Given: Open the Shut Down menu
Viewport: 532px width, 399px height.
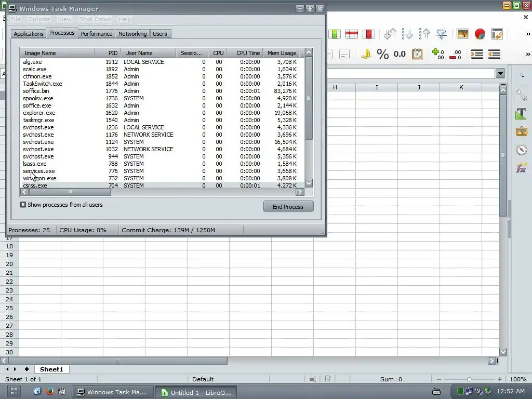Looking at the screenshot, I should point(95,19).
